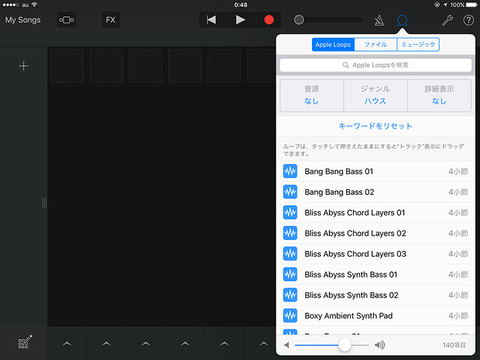480x360 pixels.
Task: Preview Boxy Ambient Synth Pad icon
Action: click(290, 316)
